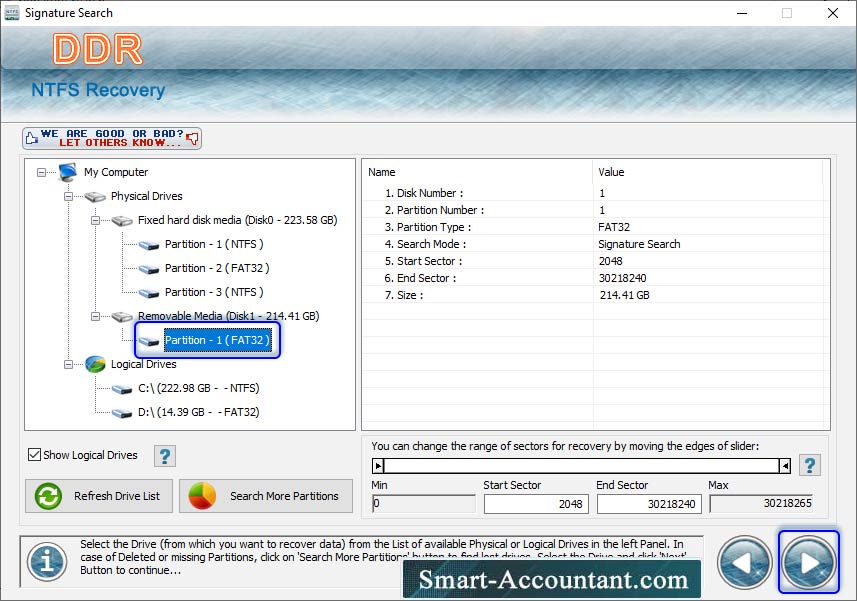Viewport: 857px width, 601px height.
Task: Select Partition - 1 (FAT32) under Removable Media
Action: tap(218, 340)
